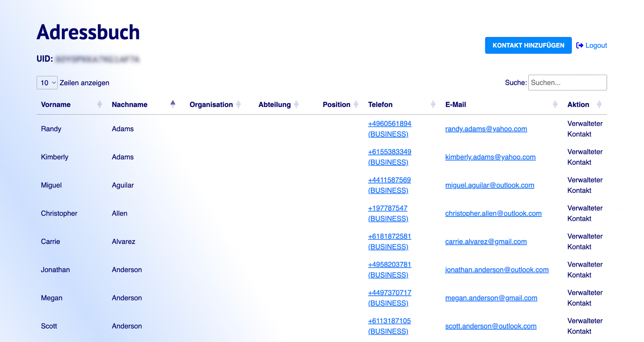Select first name Randy cell
644x342 pixels.
(x=51, y=129)
